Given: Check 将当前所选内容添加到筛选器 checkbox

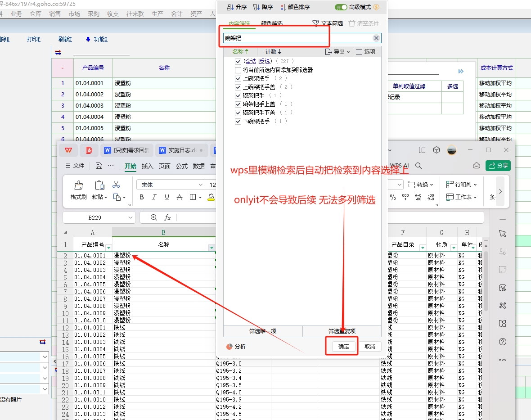Looking at the screenshot, I should tap(238, 70).
